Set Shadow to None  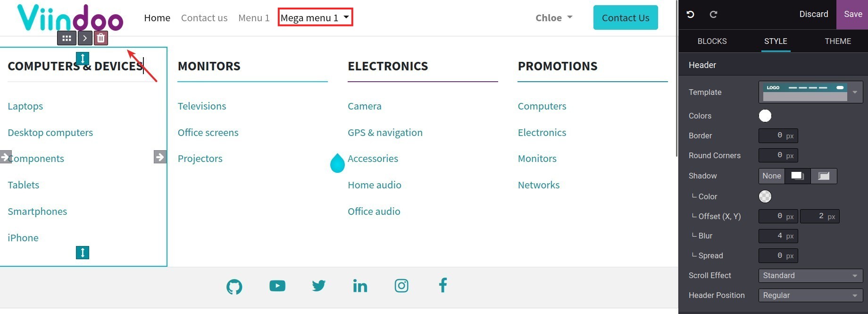coord(772,176)
